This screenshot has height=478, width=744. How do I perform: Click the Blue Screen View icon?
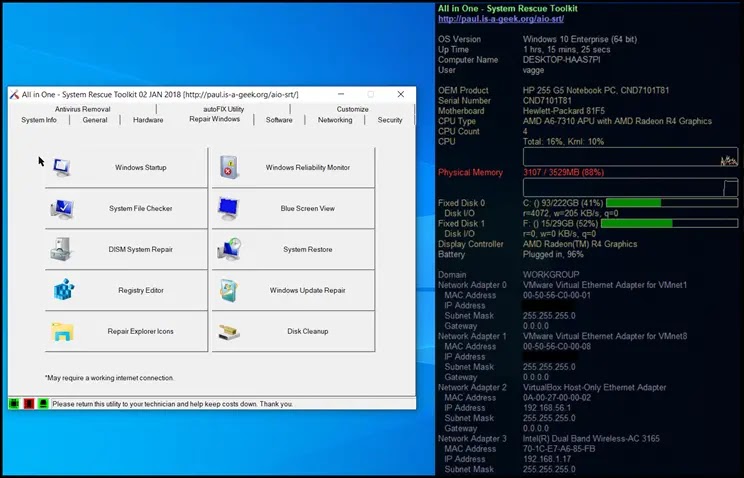(x=228, y=208)
